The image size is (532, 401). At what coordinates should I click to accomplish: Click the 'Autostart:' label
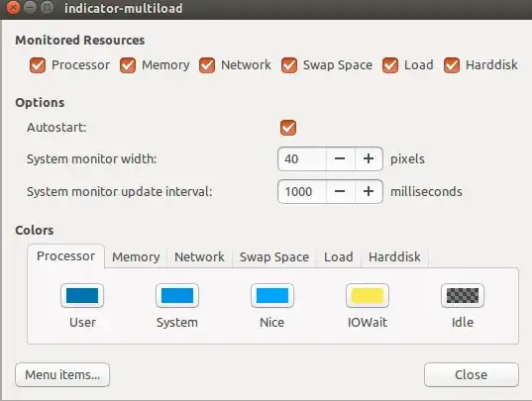(56, 128)
